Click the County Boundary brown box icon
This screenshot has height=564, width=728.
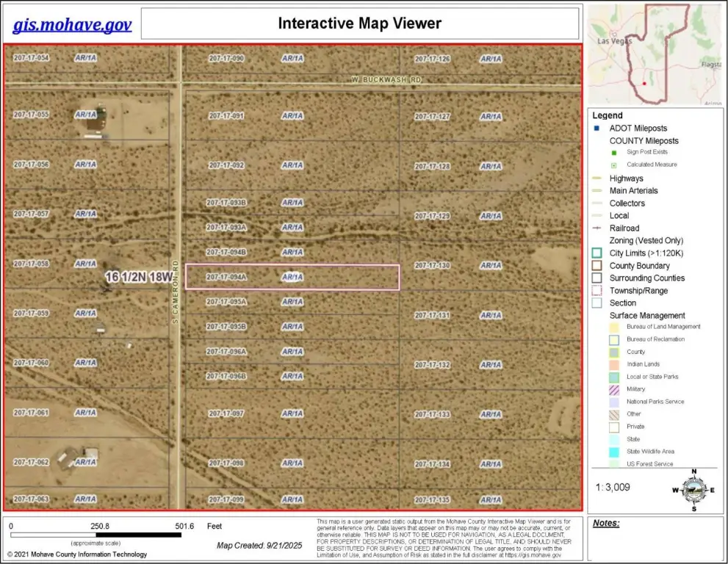pos(597,266)
